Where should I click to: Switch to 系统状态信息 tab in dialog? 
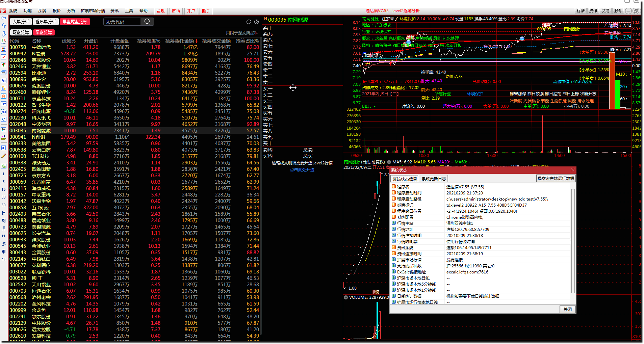coord(405,179)
